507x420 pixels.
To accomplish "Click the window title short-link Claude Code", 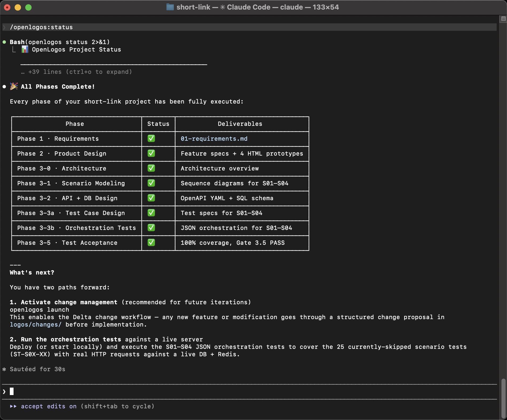I will [257, 7].
